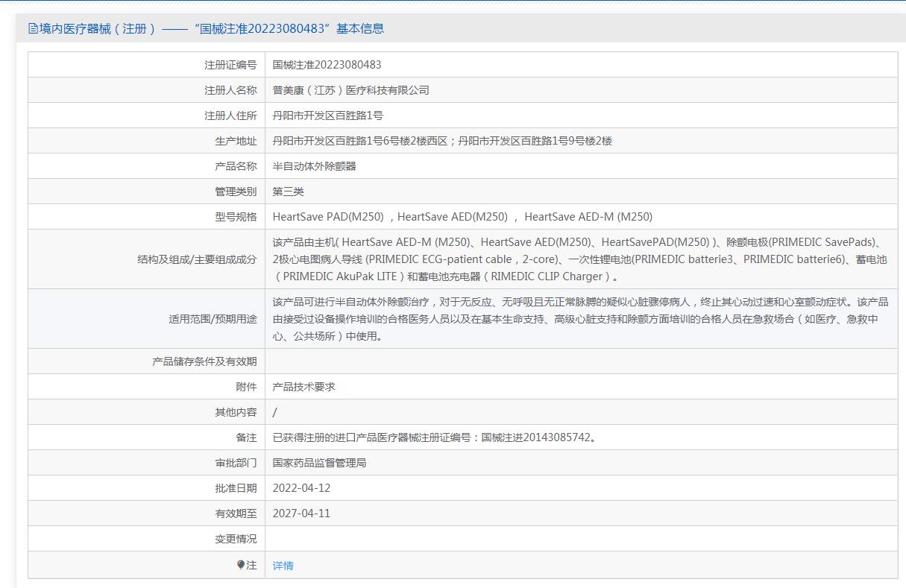
Task: Click the 附件 label cell
Action: [x=146, y=387]
